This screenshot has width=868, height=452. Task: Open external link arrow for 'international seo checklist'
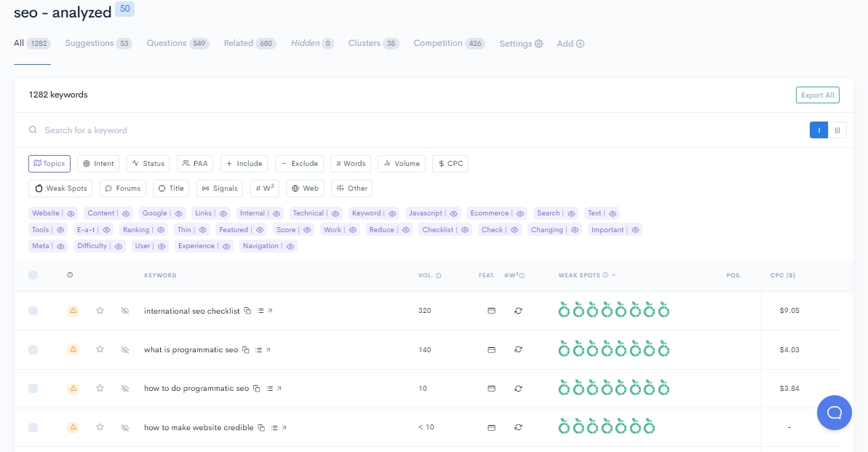[x=270, y=311]
